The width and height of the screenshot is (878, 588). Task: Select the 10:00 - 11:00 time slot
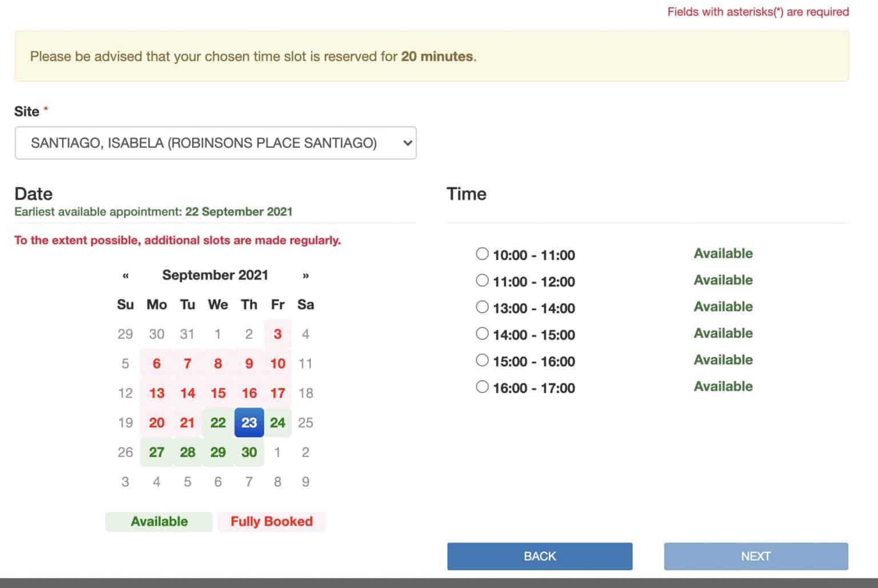point(481,254)
